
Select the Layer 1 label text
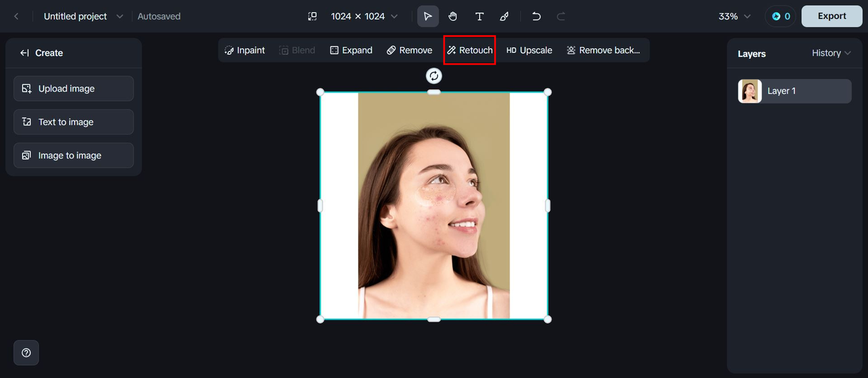[x=781, y=91]
